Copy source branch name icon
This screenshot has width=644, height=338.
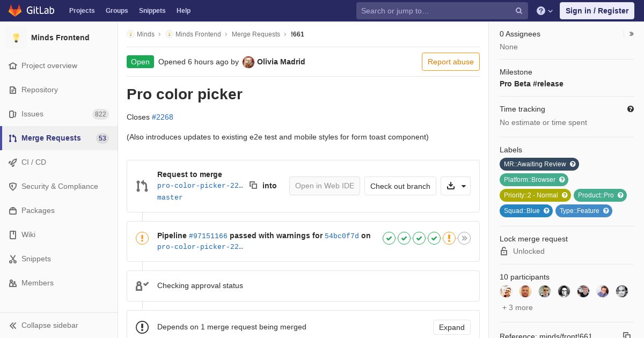click(253, 185)
